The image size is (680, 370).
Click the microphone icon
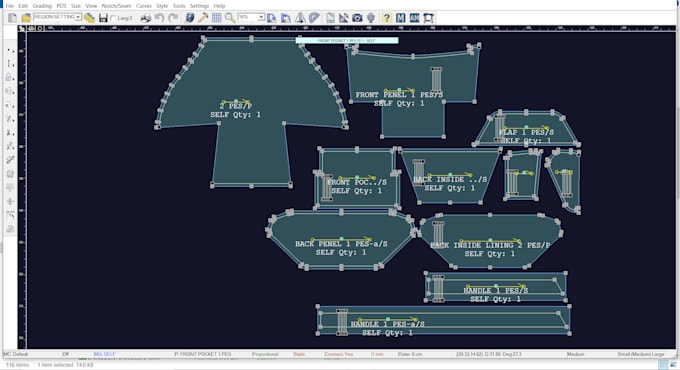[370, 18]
